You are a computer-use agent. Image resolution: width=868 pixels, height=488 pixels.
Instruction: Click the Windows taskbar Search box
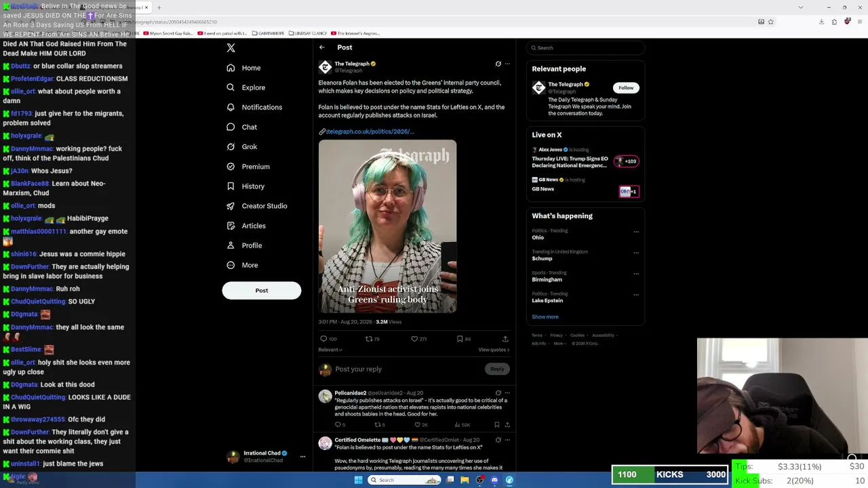click(405, 480)
